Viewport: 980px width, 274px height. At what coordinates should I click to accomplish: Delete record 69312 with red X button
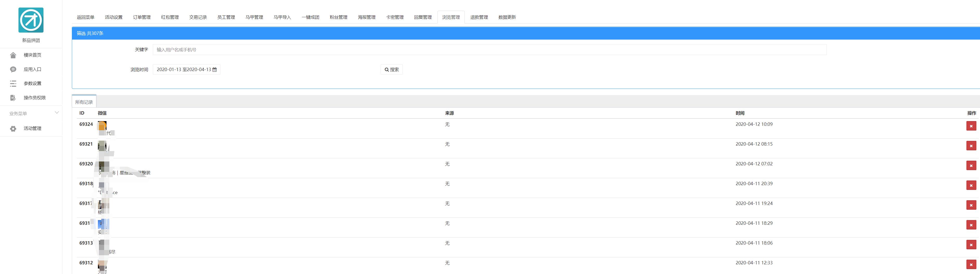(x=971, y=264)
